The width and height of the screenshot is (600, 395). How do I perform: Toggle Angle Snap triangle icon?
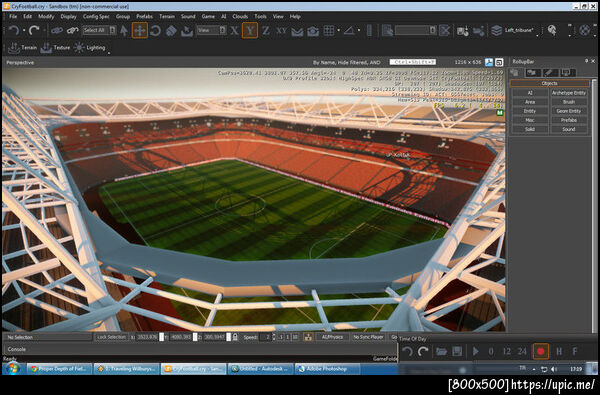[349, 30]
